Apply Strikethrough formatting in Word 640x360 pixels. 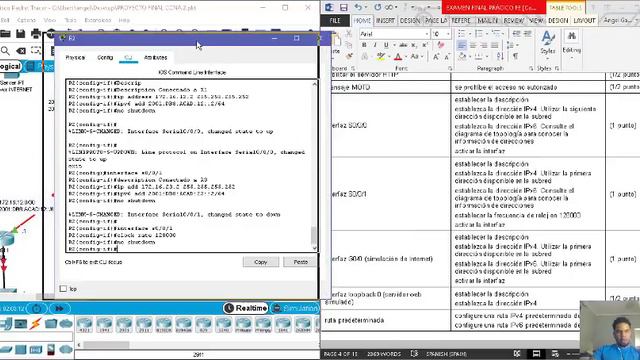[x=403, y=45]
